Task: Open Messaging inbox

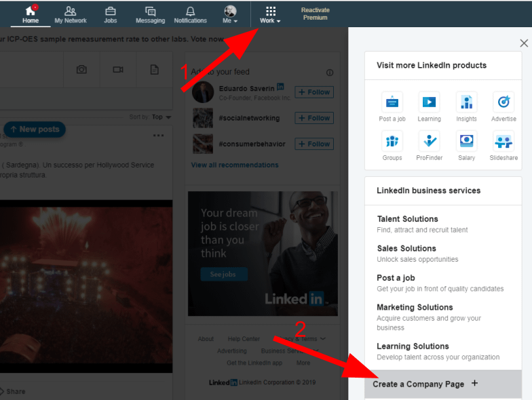Action: 151,15
